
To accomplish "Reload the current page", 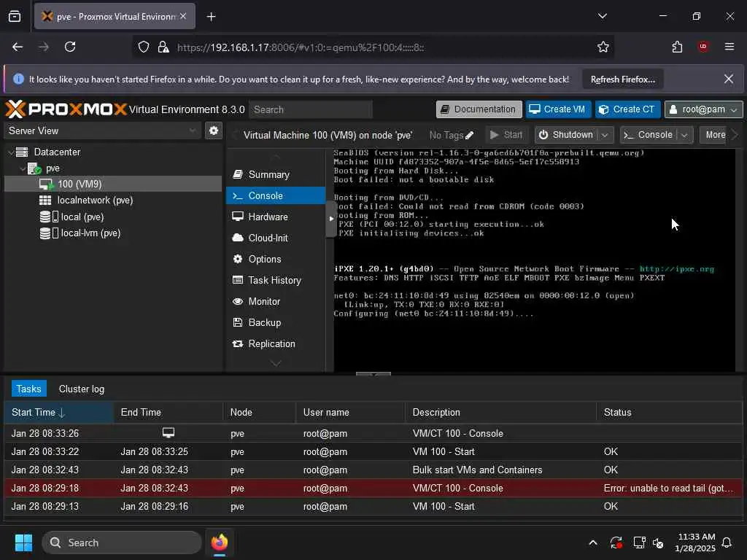I will click(70, 47).
